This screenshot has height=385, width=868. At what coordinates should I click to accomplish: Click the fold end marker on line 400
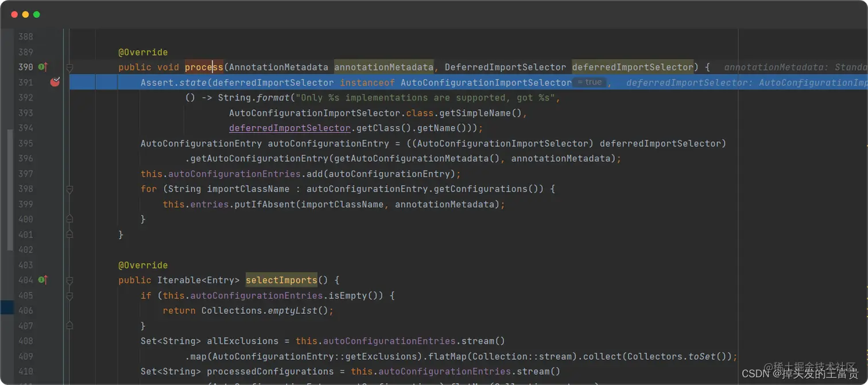click(x=69, y=219)
